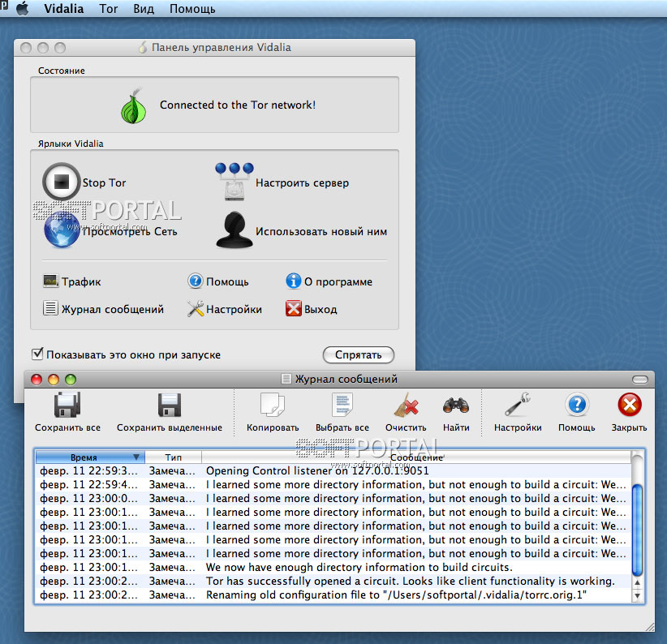Select the 'Tor has successfully opened a circuit' row
The height and width of the screenshot is (644, 667).
[333, 581]
